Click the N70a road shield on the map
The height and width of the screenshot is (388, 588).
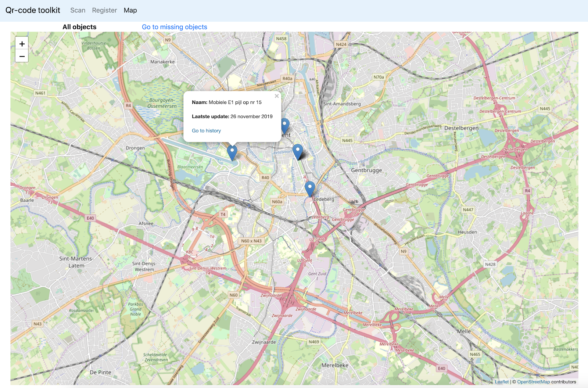[x=379, y=77]
